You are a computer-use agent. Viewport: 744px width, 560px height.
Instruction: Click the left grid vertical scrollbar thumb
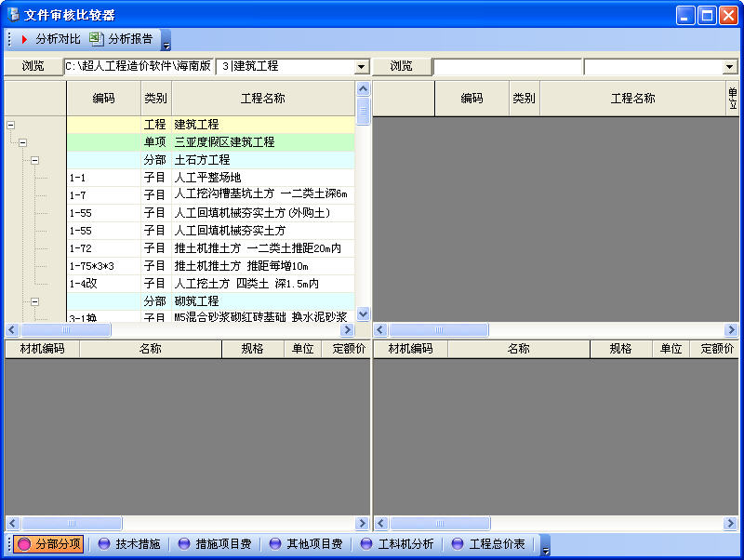[x=363, y=111]
